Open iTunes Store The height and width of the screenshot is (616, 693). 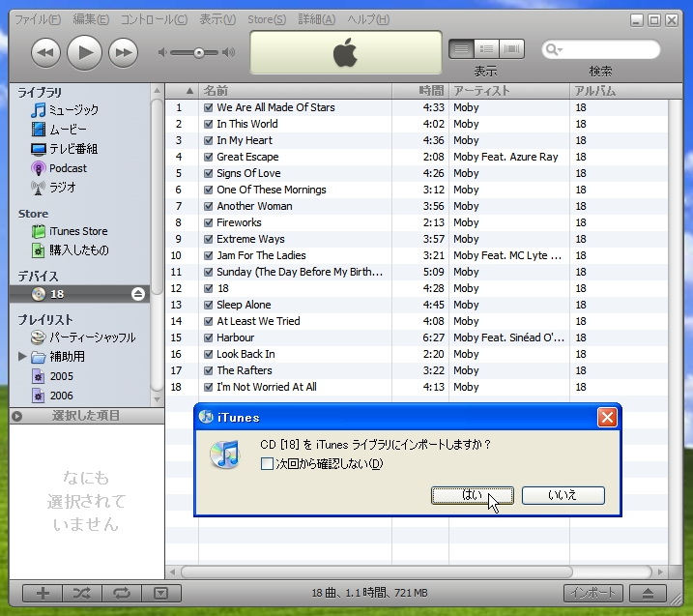70,231
